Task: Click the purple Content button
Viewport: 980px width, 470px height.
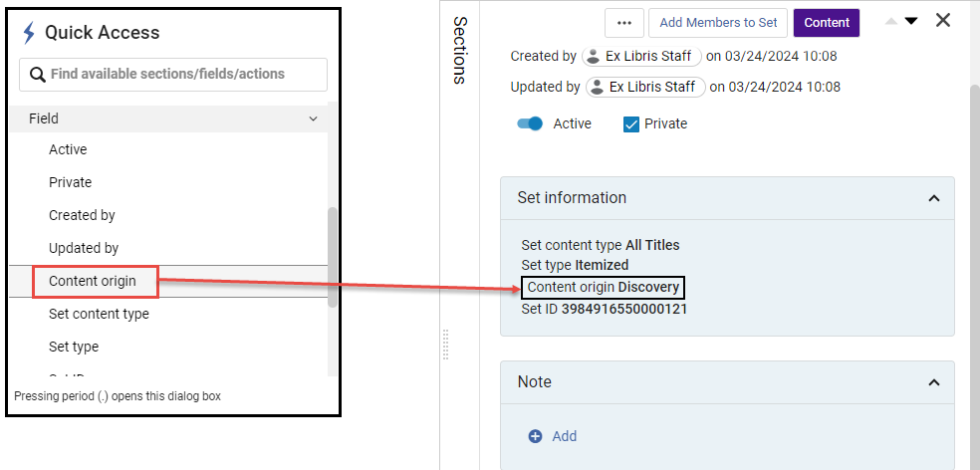Action: tap(826, 23)
